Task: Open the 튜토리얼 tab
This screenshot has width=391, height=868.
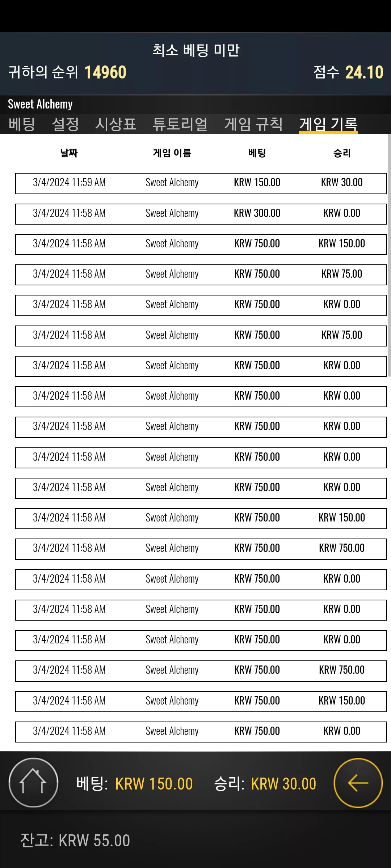Action: click(180, 124)
